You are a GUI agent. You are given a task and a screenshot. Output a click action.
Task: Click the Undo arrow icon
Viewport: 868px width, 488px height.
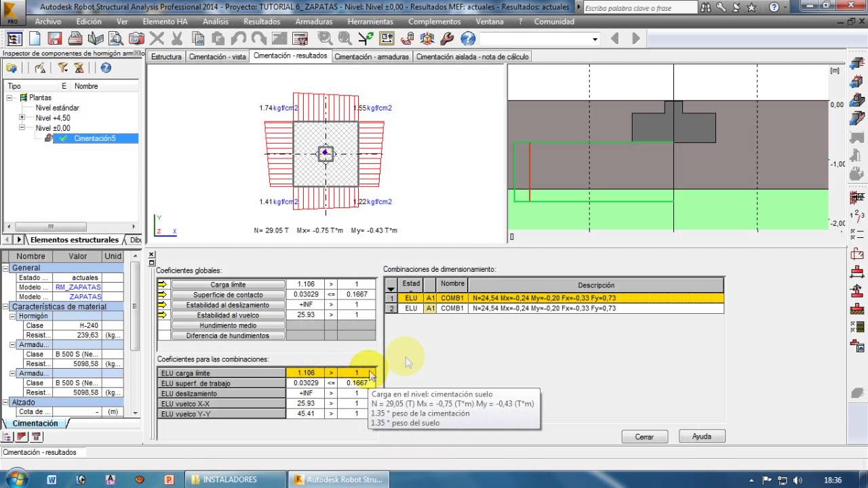point(238,39)
